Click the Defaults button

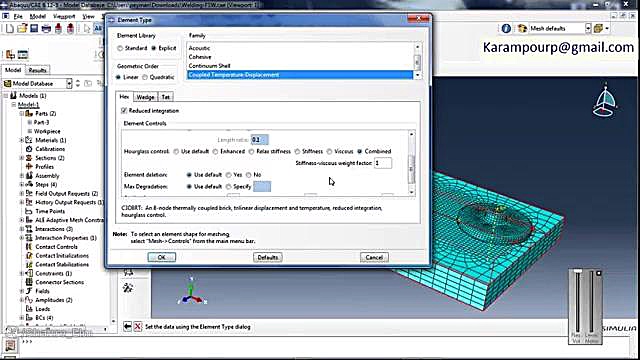(268, 257)
